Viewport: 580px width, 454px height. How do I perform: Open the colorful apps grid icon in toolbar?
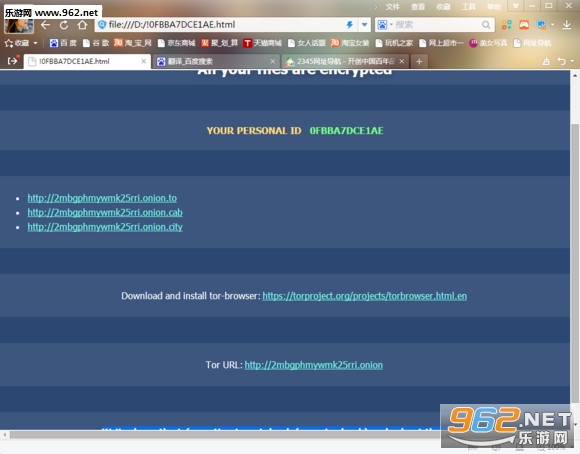506,25
